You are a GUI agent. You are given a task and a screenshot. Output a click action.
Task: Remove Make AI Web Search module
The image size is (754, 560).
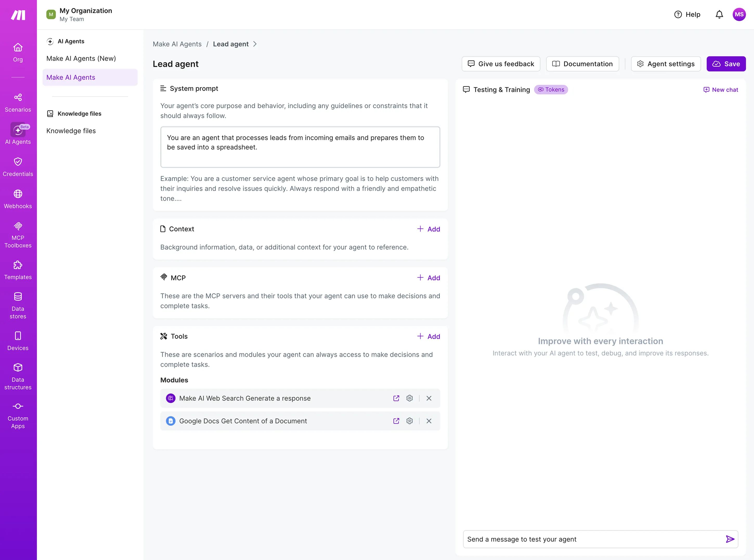pyautogui.click(x=429, y=398)
